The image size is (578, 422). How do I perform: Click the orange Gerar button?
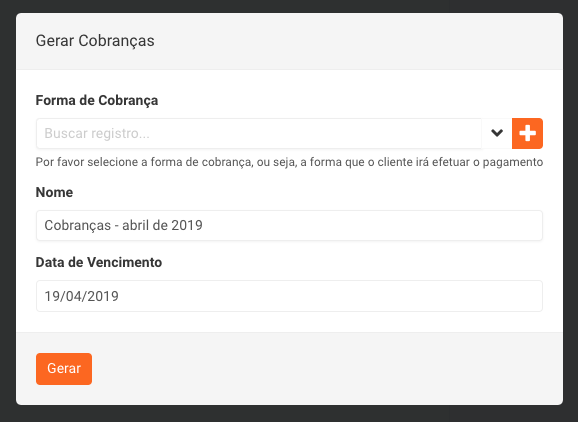tap(64, 369)
